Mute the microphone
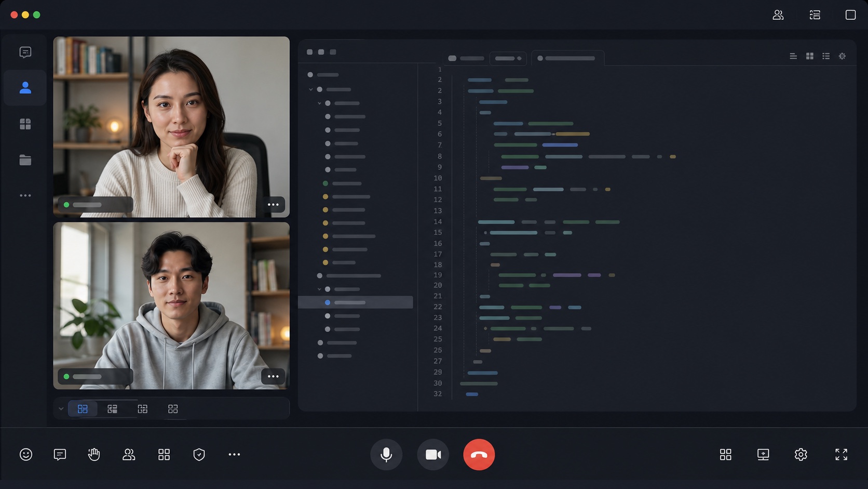Viewport: 868px width, 489px height. pyautogui.click(x=386, y=455)
